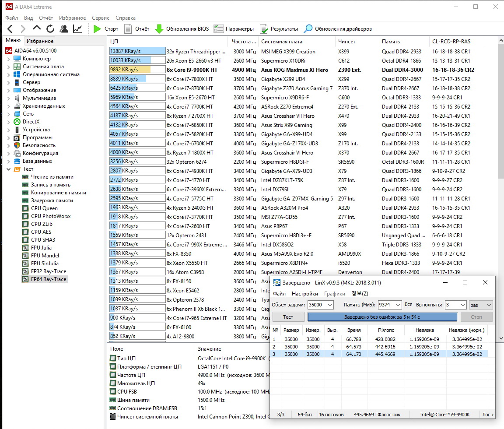Viewport: 504px width, 429px height.
Task: Sort by the Частота column header
Action: click(244, 42)
